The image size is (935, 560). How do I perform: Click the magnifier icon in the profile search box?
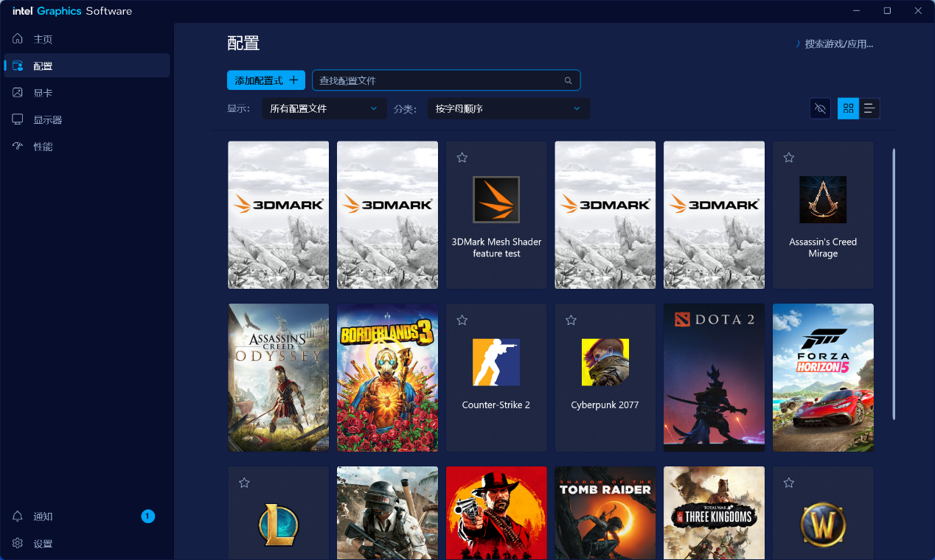[569, 80]
